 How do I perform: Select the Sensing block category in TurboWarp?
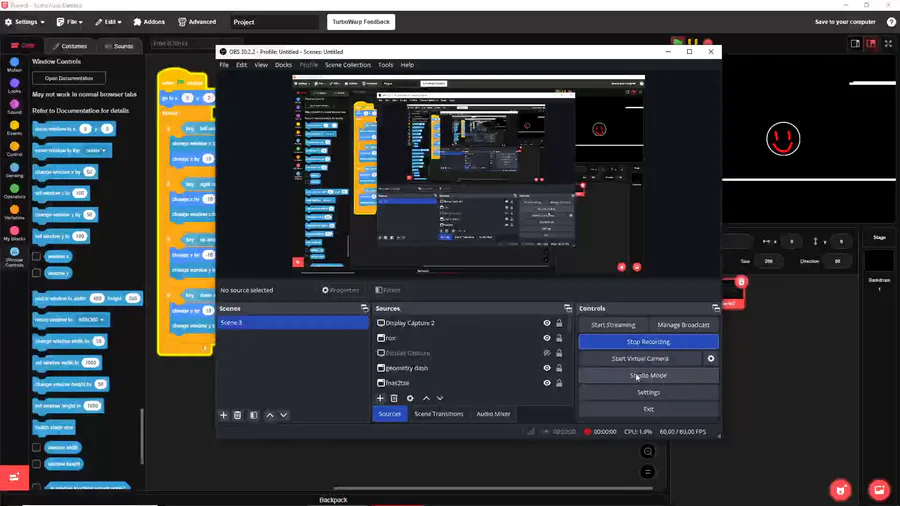14,170
